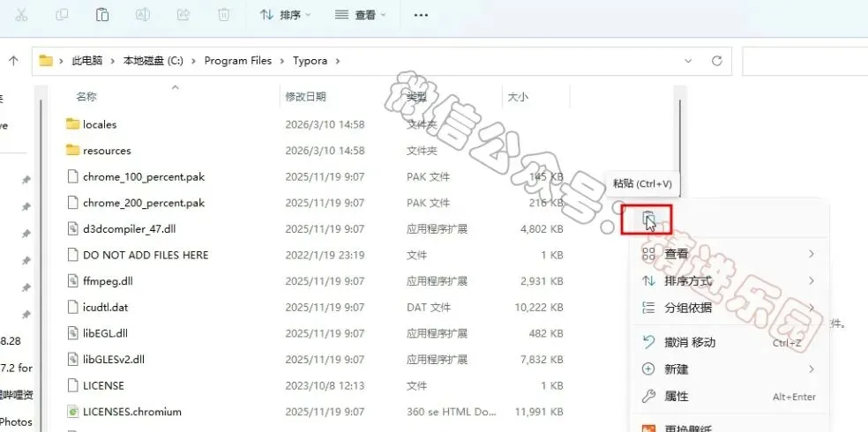Image resolution: width=868 pixels, height=432 pixels.
Task: Click the Paste icon in context menu
Action: 648,219
